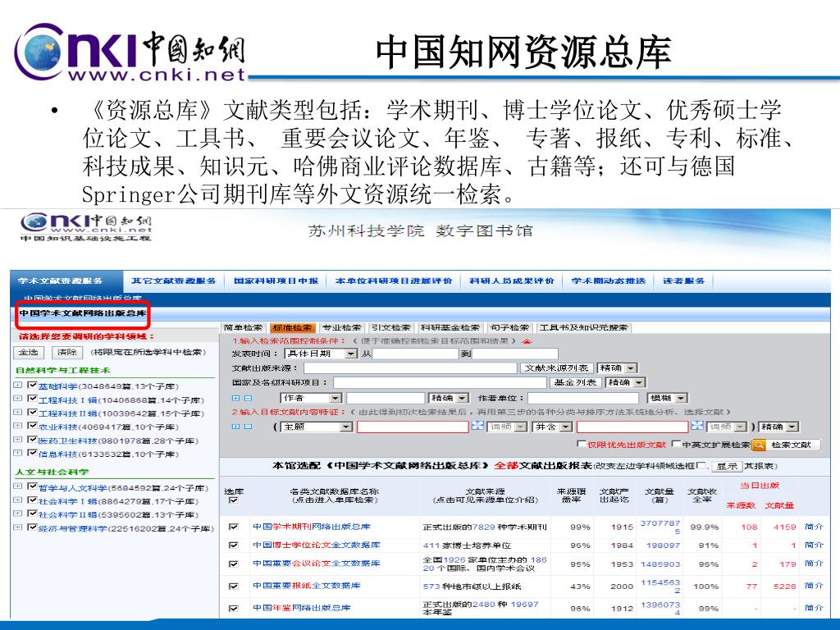840x630 pixels.
Task: Click the CNKI logo in the library page header
Action: [x=85, y=228]
